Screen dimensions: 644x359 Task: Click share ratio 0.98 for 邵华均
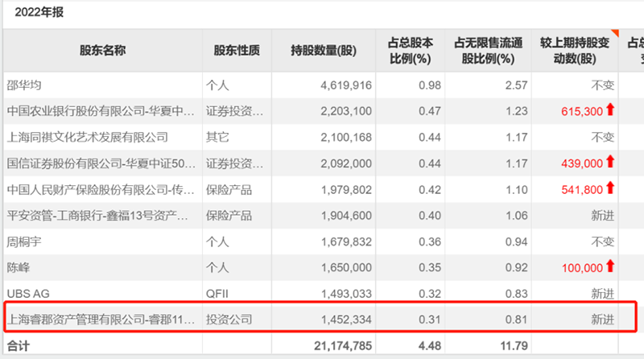coord(430,85)
